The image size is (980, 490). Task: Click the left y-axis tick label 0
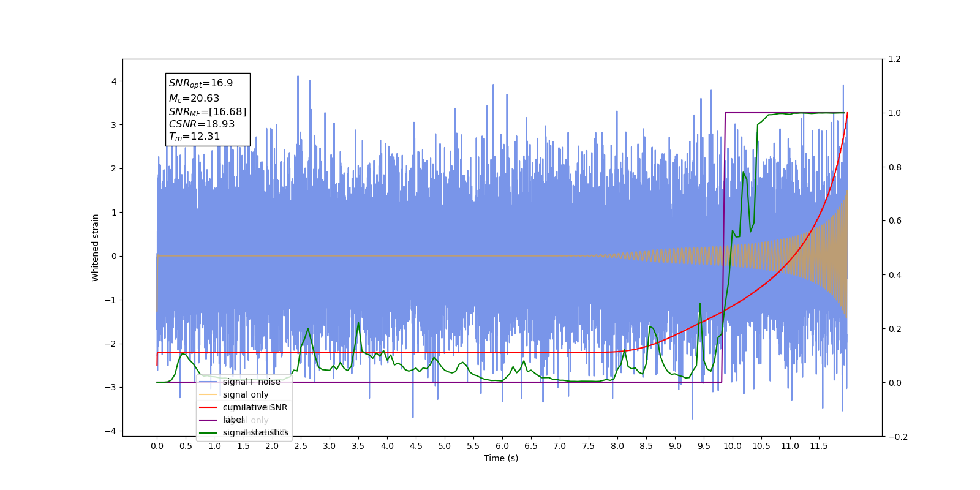[114, 256]
